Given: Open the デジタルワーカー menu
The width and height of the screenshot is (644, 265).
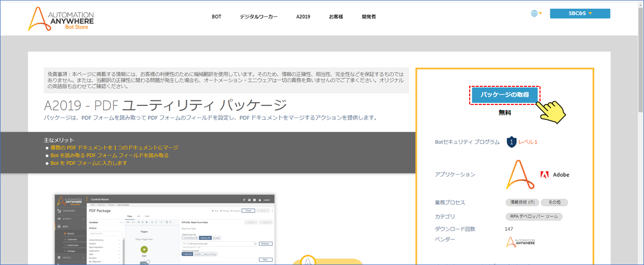Looking at the screenshot, I should (x=258, y=17).
